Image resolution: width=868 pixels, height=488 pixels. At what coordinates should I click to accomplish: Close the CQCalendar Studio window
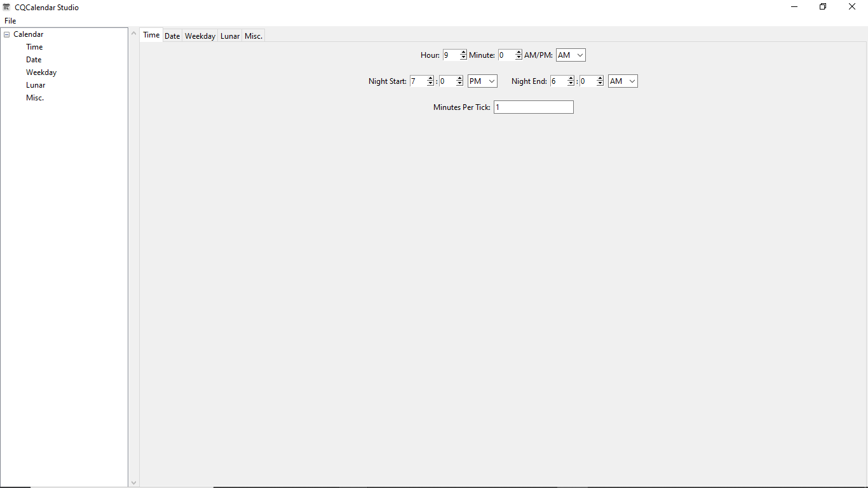coord(852,7)
